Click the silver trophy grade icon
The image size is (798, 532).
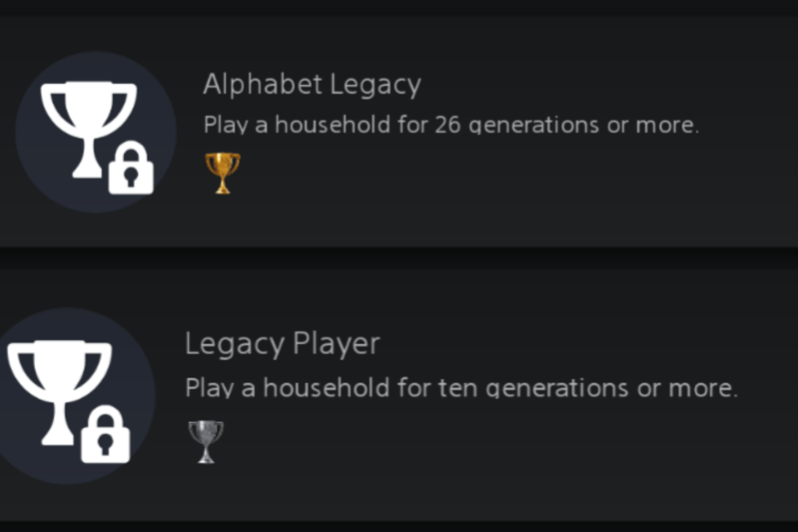(206, 442)
